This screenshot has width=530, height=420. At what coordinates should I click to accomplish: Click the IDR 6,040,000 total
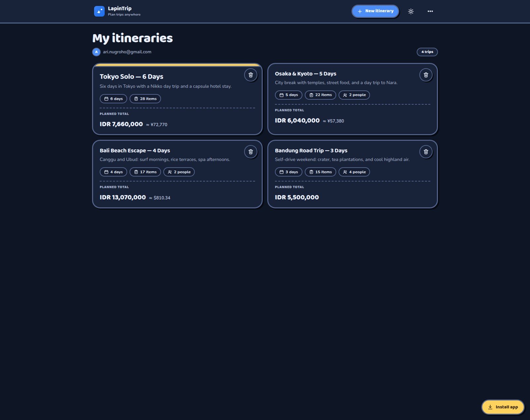[x=297, y=121]
